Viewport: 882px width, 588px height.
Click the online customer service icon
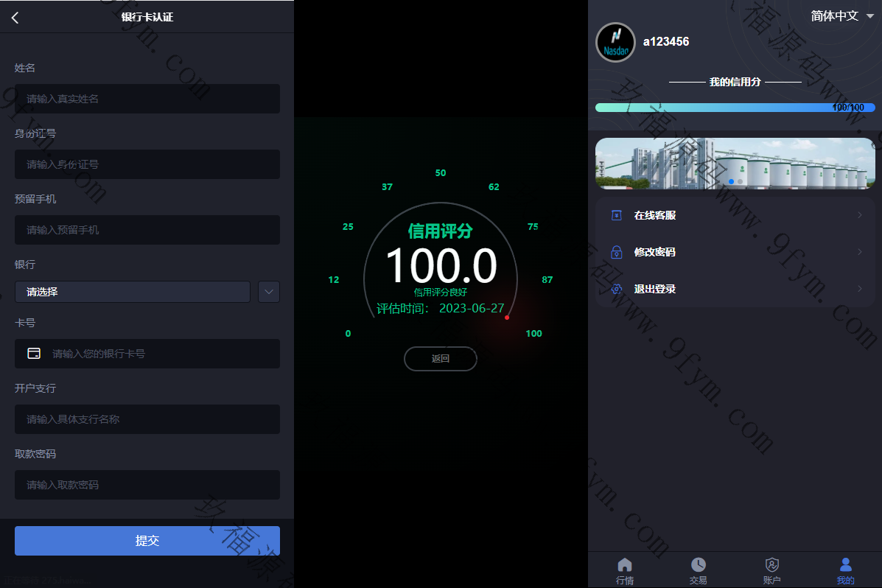coord(617,215)
